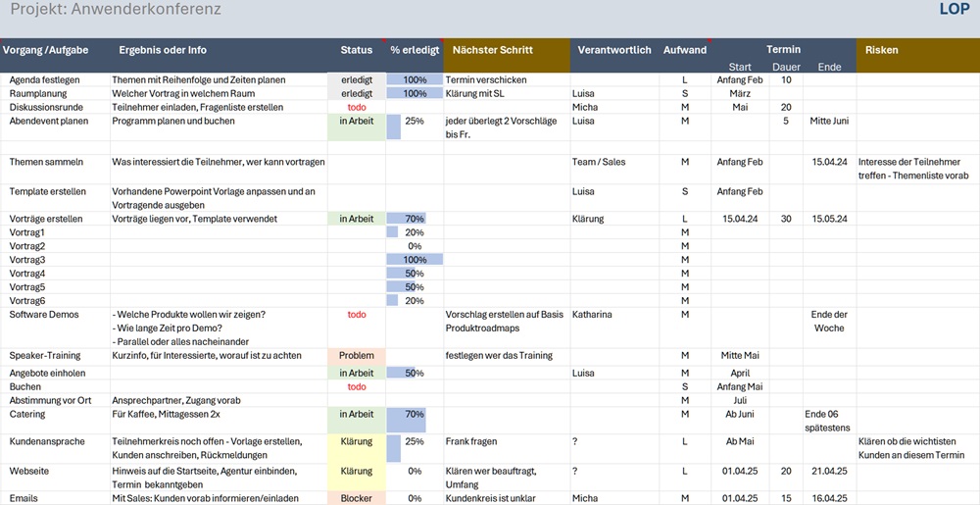Select the Dauer sub-header

[786, 67]
